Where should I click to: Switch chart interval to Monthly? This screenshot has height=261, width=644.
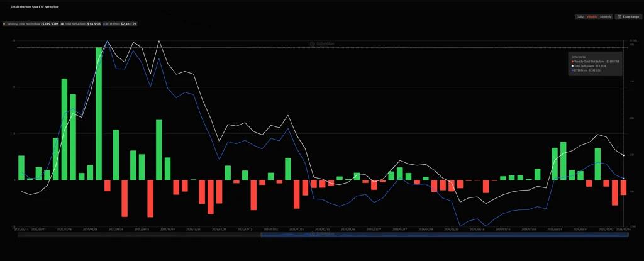[x=606, y=17]
